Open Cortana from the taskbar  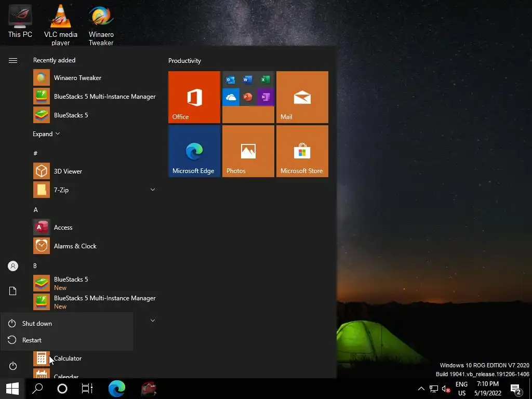pos(62,389)
